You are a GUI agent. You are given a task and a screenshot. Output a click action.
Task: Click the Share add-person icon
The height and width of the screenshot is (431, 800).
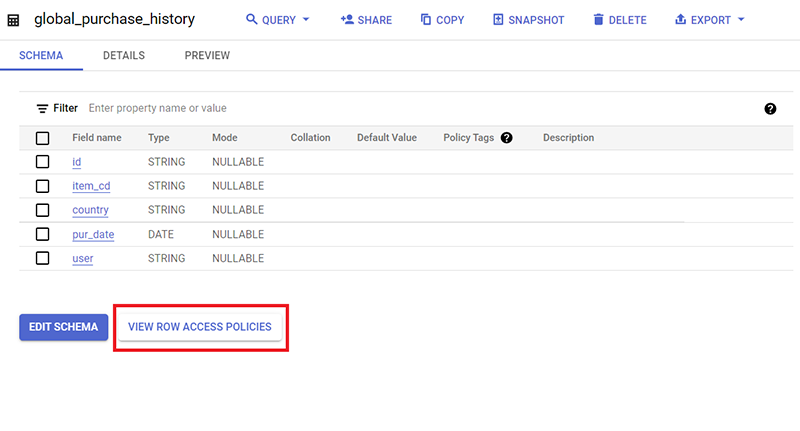point(347,20)
